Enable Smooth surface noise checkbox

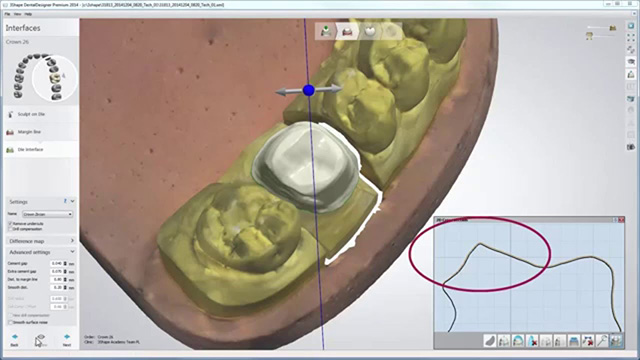(x=10, y=322)
